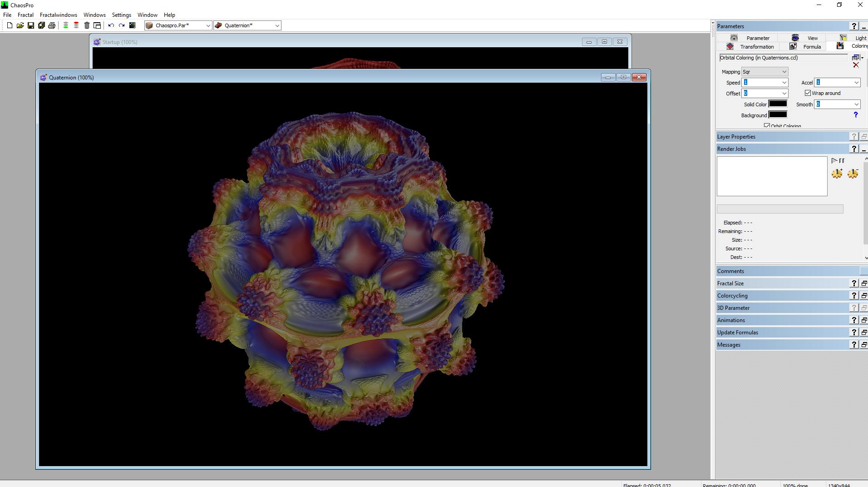868x487 pixels.
Task: Click the blue question mark help icon
Action: pyautogui.click(x=856, y=115)
